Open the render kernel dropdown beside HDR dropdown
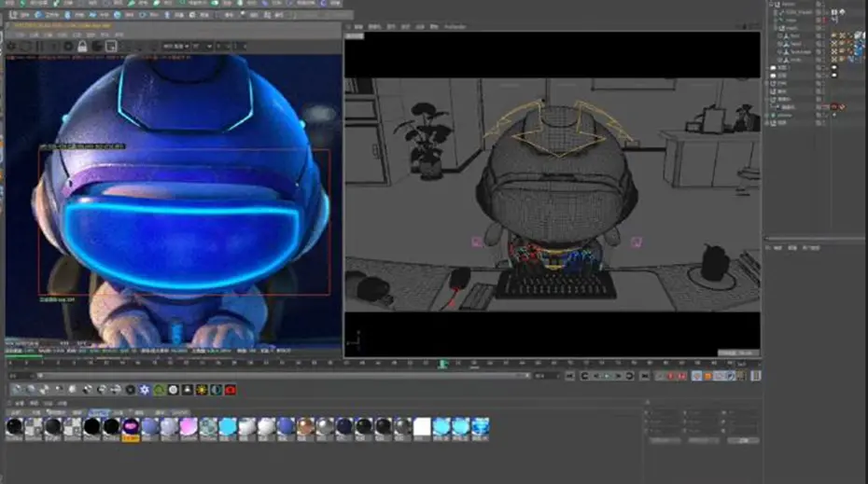 pos(203,47)
